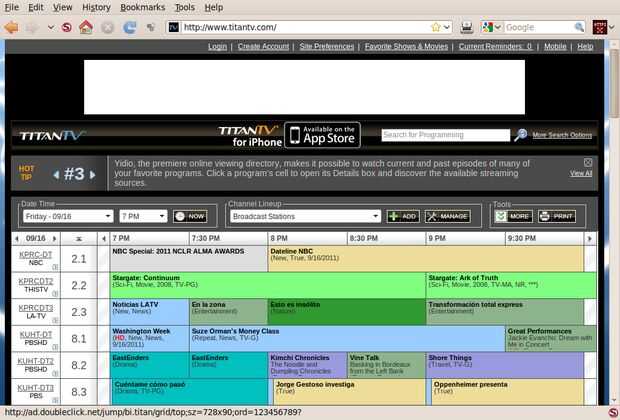Click the Login link

click(217, 47)
